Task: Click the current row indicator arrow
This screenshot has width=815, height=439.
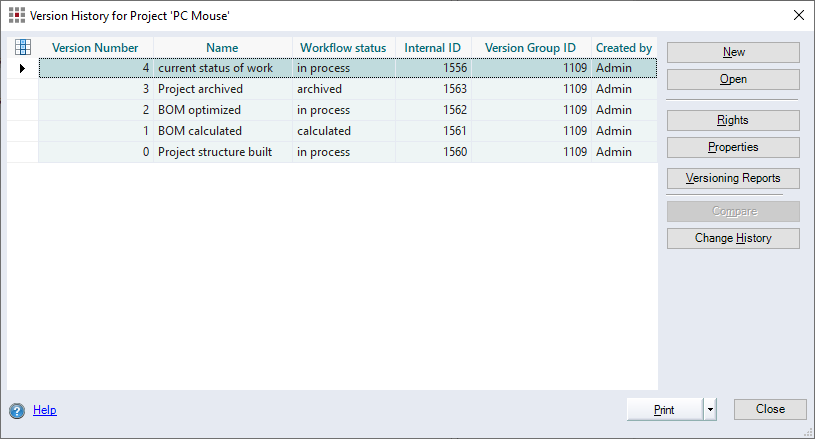Action: pyautogui.click(x=23, y=68)
